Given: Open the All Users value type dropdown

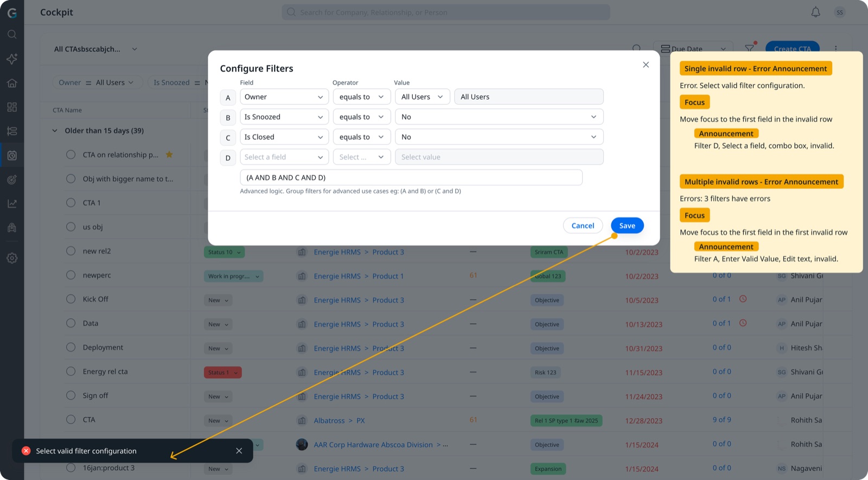Looking at the screenshot, I should pyautogui.click(x=423, y=97).
